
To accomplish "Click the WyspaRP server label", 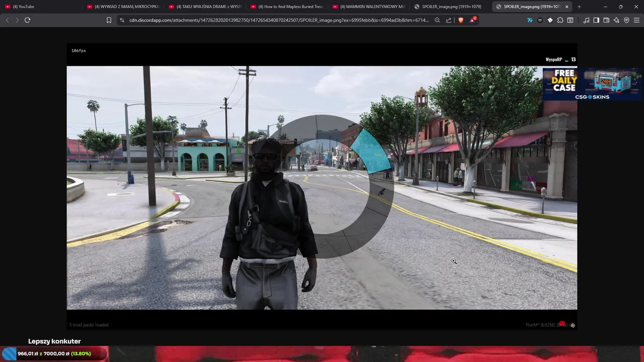I will (553, 59).
